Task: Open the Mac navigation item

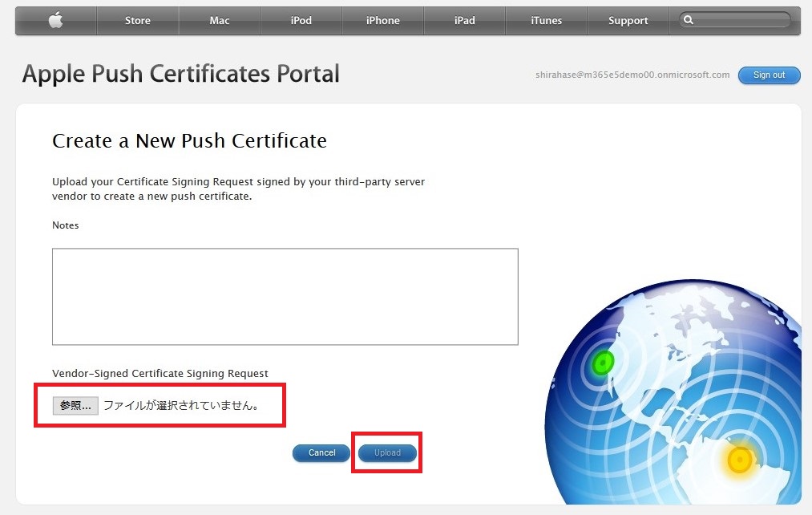Action: pos(219,21)
